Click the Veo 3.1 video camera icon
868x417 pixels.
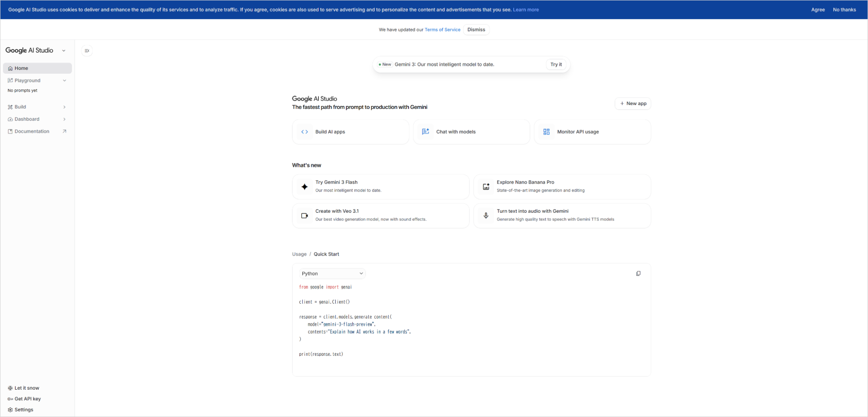[305, 215]
